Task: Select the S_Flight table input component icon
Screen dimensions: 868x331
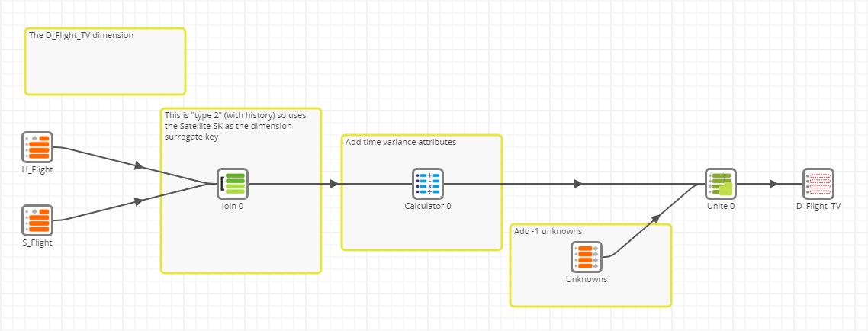Action: coord(37,220)
